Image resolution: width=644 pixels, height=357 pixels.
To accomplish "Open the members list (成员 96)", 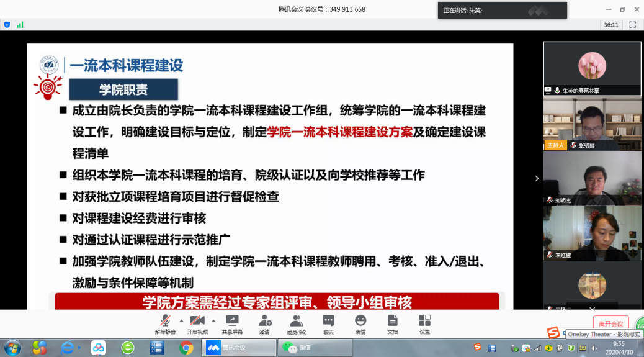I will (297, 323).
